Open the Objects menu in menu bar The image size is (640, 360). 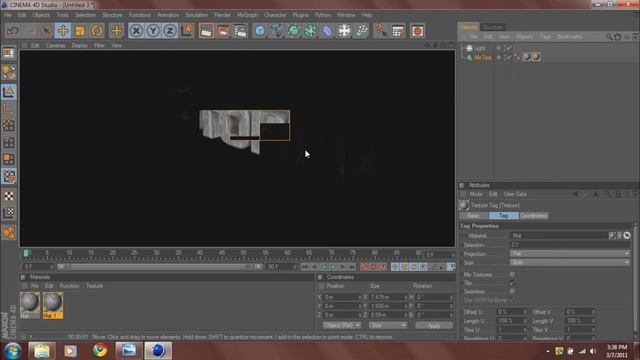click(x=41, y=15)
